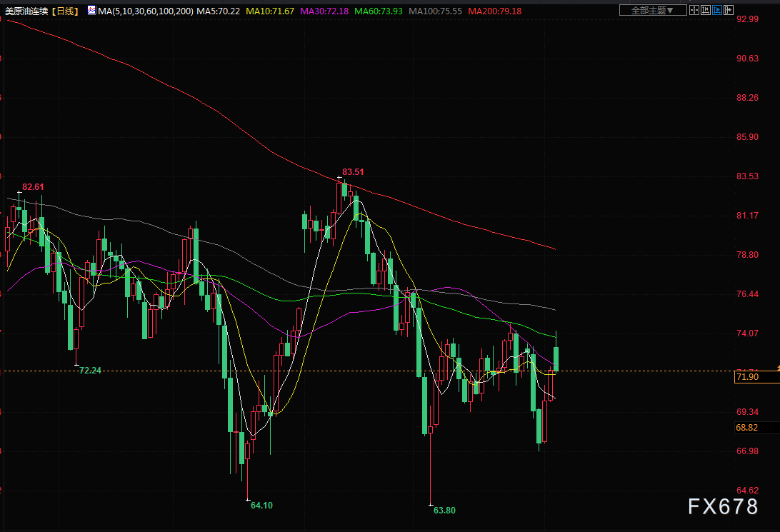Screen dimensions: 780x532
Task: Click the 74.07 price axis label
Action: click(747, 333)
